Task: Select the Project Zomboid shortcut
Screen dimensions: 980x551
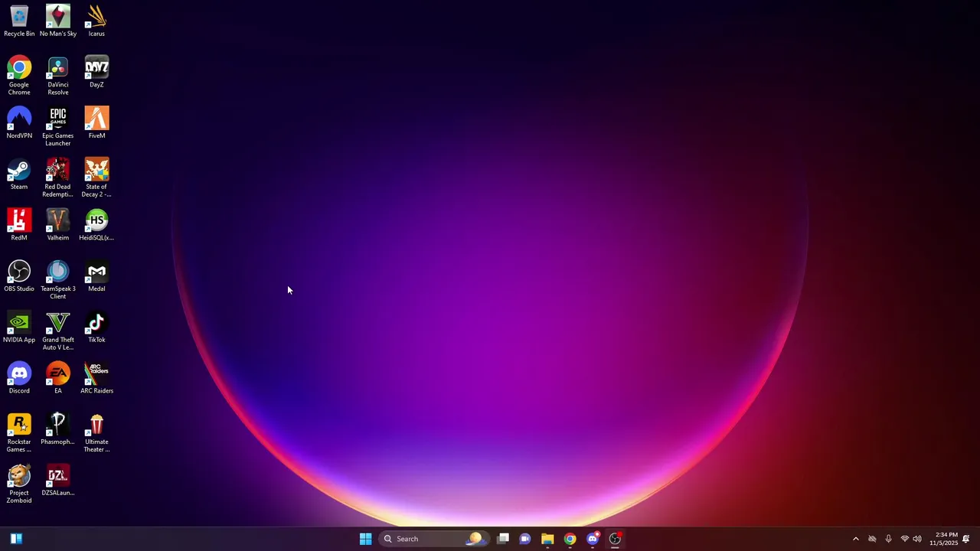Action: [x=19, y=484]
